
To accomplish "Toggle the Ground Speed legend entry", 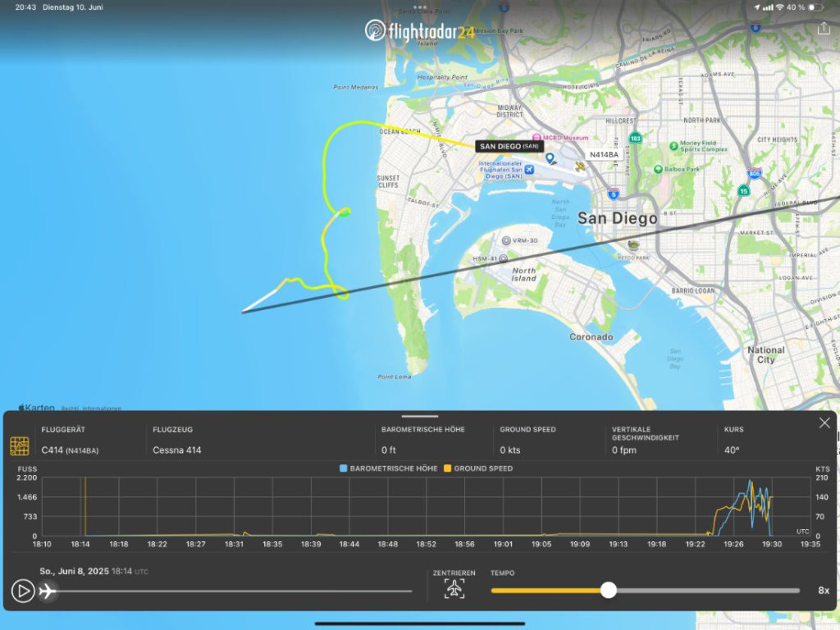I will pos(478,468).
